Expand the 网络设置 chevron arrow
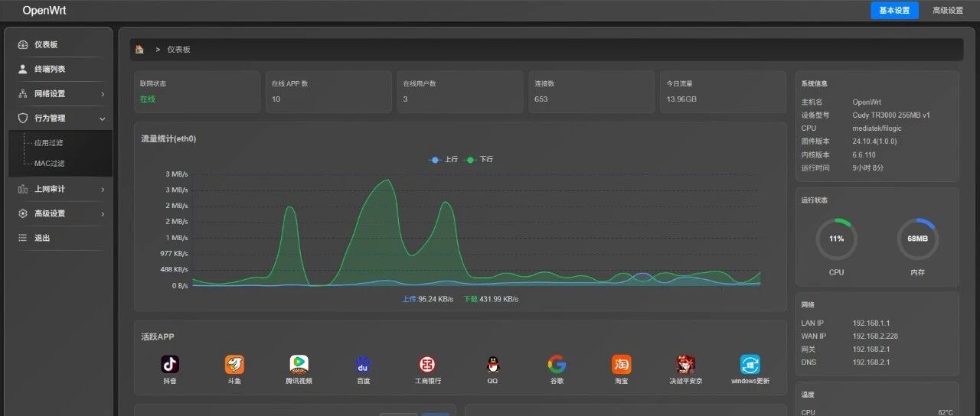The width and height of the screenshot is (980, 416). (103, 94)
